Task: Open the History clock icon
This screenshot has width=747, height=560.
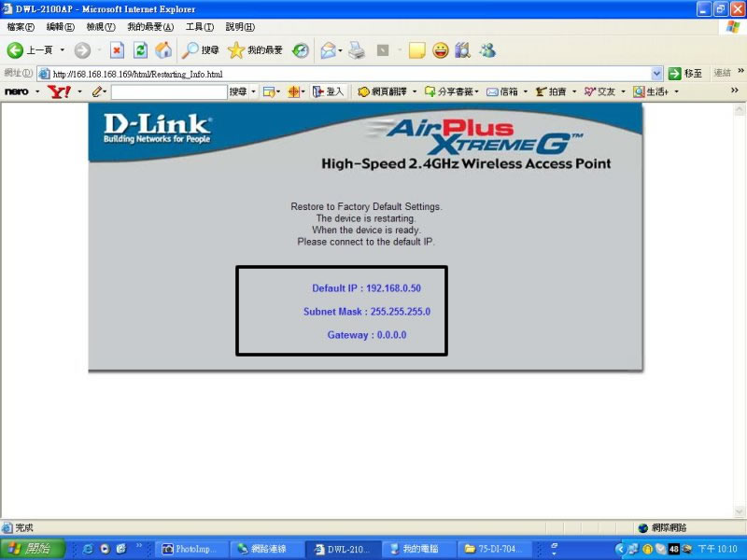Action: (301, 50)
